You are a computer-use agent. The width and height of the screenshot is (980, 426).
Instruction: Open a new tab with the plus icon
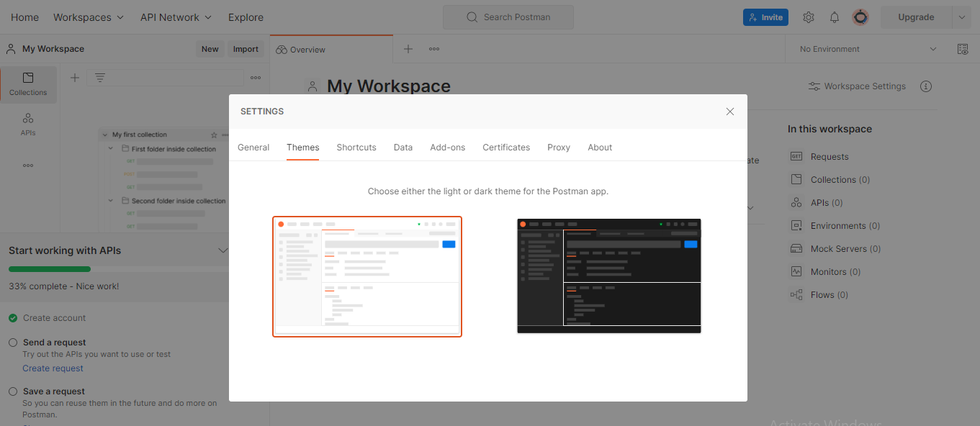[408, 49]
